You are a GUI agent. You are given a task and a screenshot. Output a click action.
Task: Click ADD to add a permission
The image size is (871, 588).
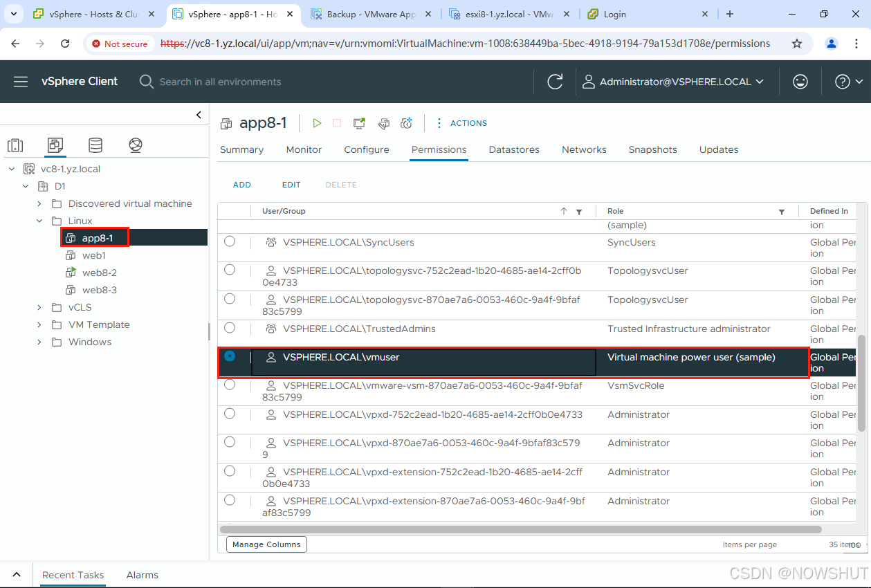(x=242, y=185)
